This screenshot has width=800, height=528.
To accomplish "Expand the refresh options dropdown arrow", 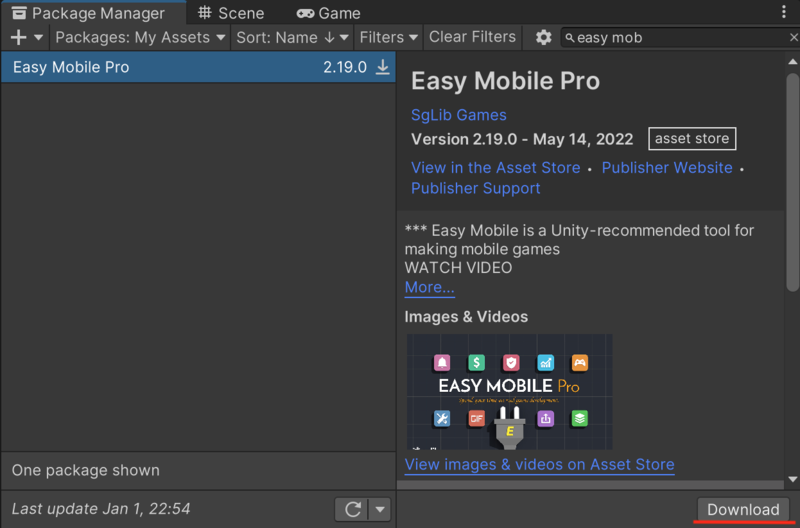I will pos(380,509).
